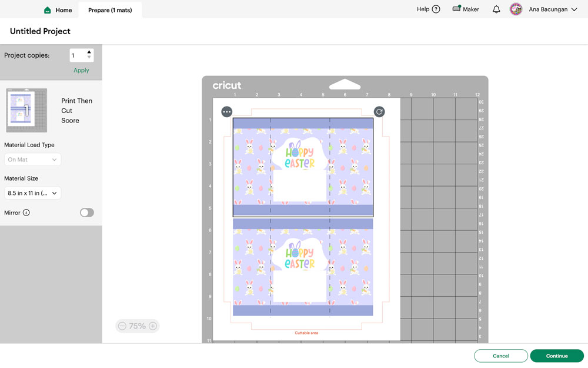Open the Material Load Type dropdown

tap(32, 160)
